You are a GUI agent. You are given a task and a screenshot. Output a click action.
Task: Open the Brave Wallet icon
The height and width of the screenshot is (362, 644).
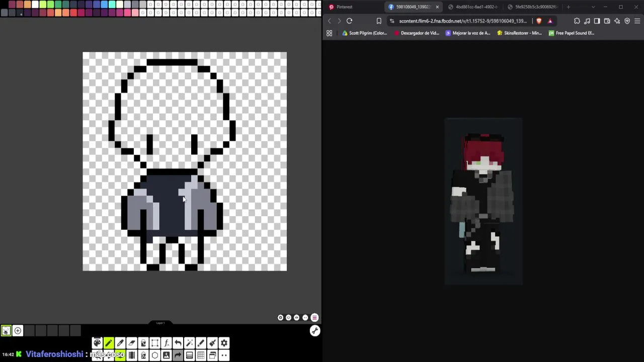click(607, 21)
